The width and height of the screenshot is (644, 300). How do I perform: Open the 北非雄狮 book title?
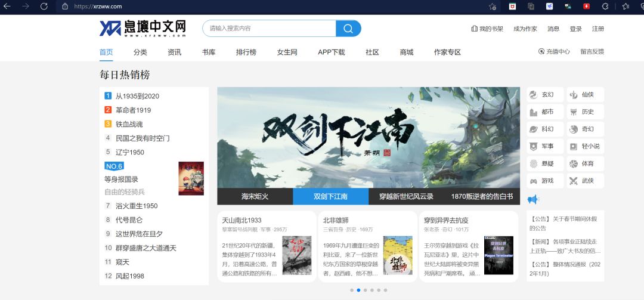click(x=336, y=220)
